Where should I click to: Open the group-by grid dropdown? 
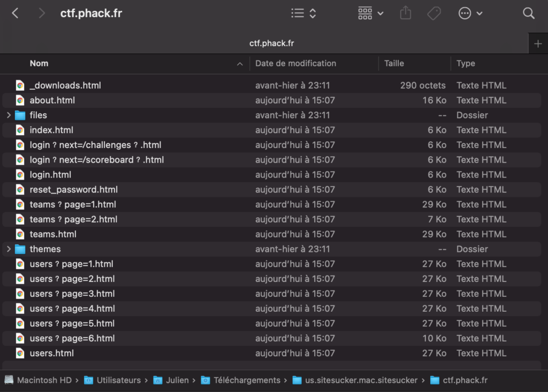[370, 13]
